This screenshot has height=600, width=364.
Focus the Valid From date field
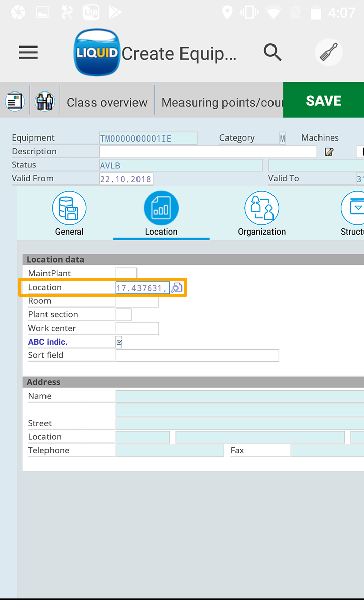pyautogui.click(x=126, y=179)
